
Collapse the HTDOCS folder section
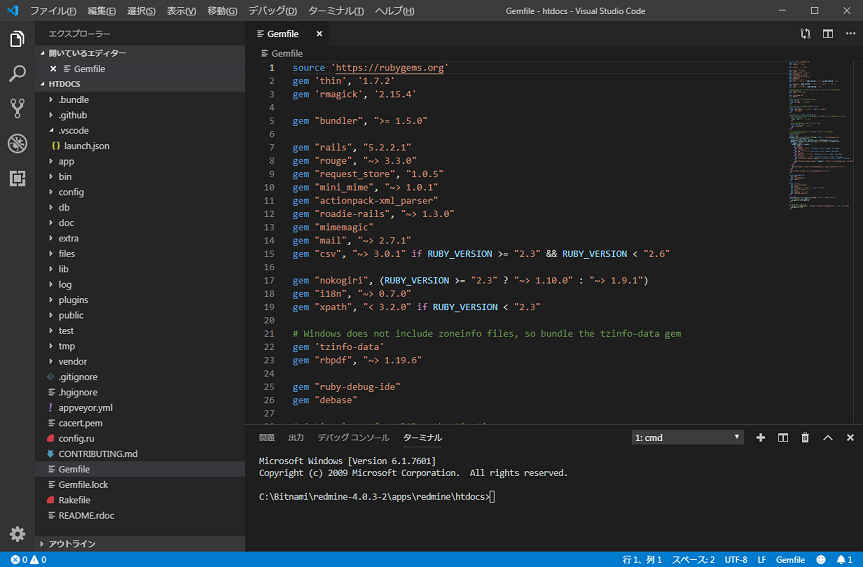point(140,84)
